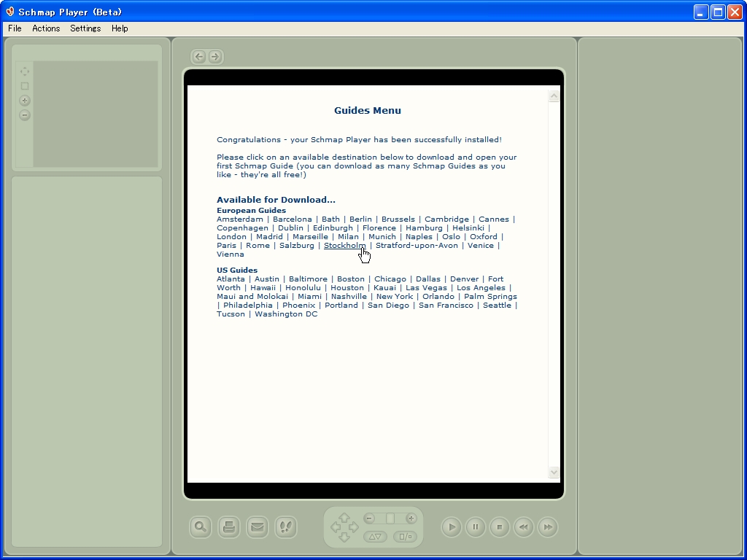Click the Las Vegas guide link
This screenshot has height=560, width=747.
tap(426, 288)
